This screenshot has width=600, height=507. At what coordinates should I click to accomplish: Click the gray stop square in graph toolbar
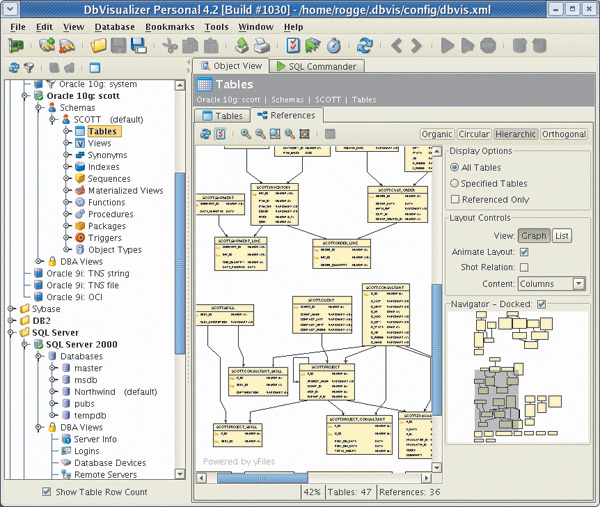[330, 134]
